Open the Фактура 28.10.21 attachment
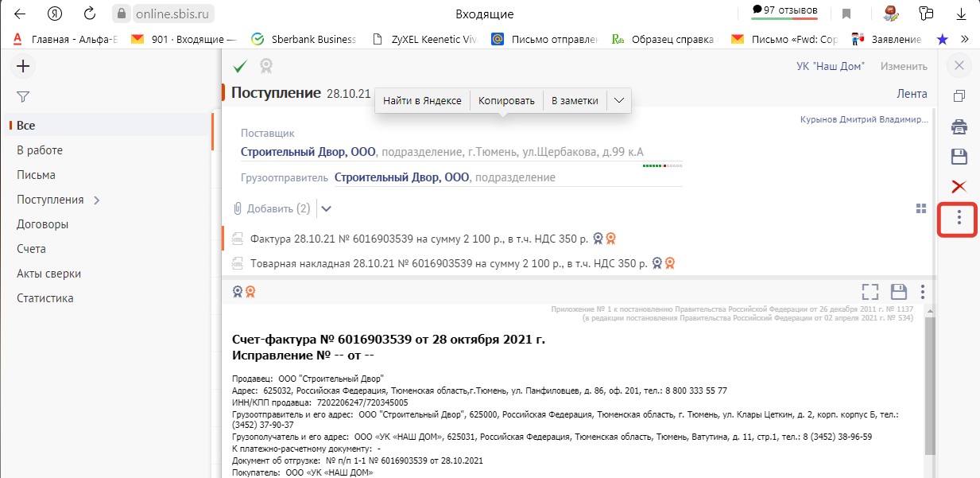980x478 pixels. point(419,238)
